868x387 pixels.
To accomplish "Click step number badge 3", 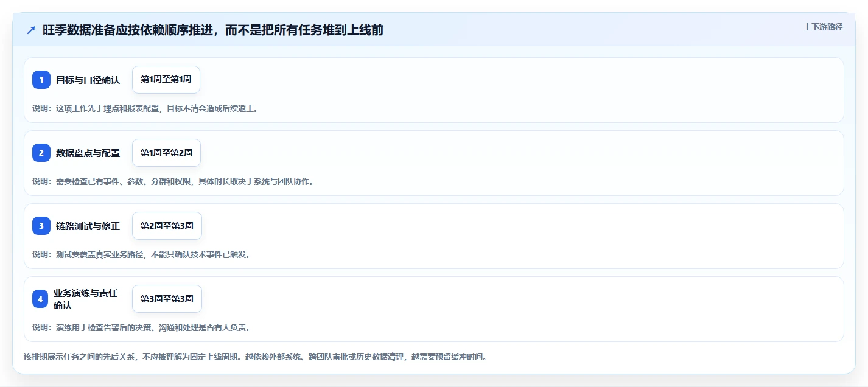I will [41, 226].
